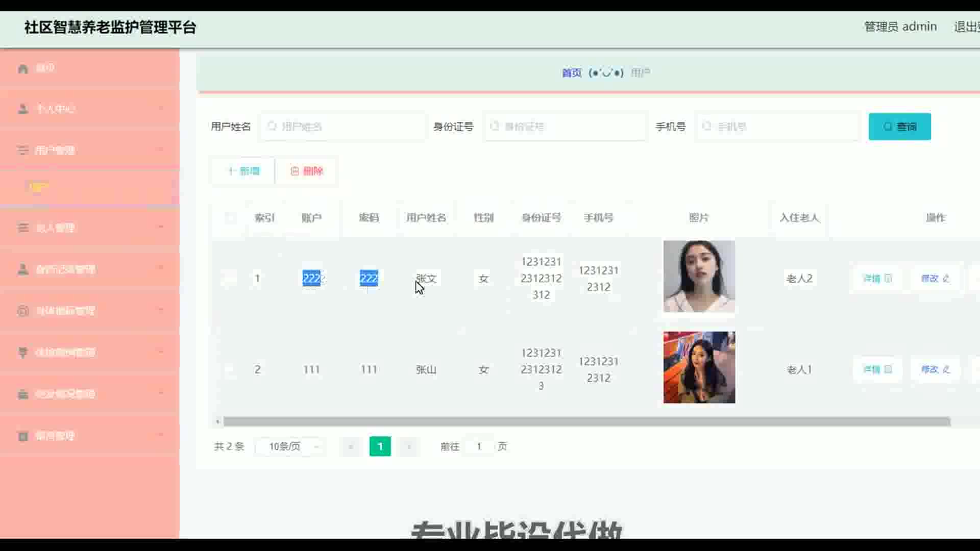Click the home icon in sidebar
This screenshot has width=980, height=551.
tap(23, 68)
